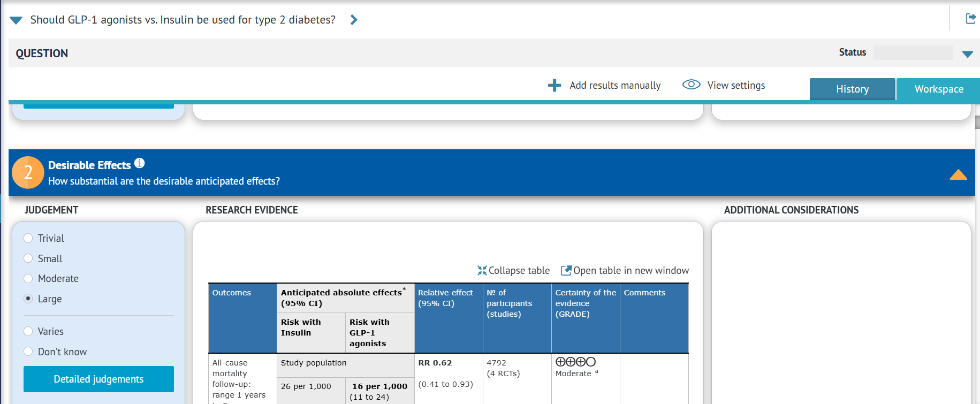Select the Trivial judgement option
The width and height of the screenshot is (980, 404).
point(28,238)
